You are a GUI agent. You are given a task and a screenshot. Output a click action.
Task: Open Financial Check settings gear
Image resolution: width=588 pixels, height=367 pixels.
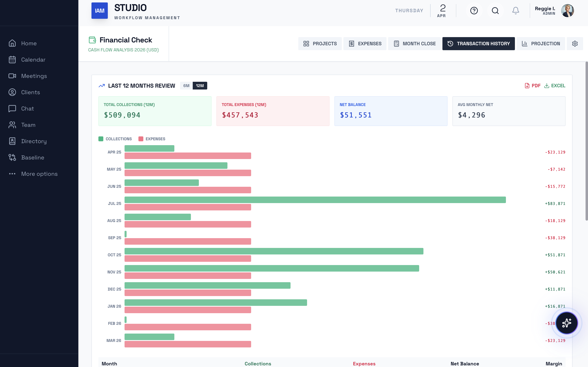click(x=575, y=44)
